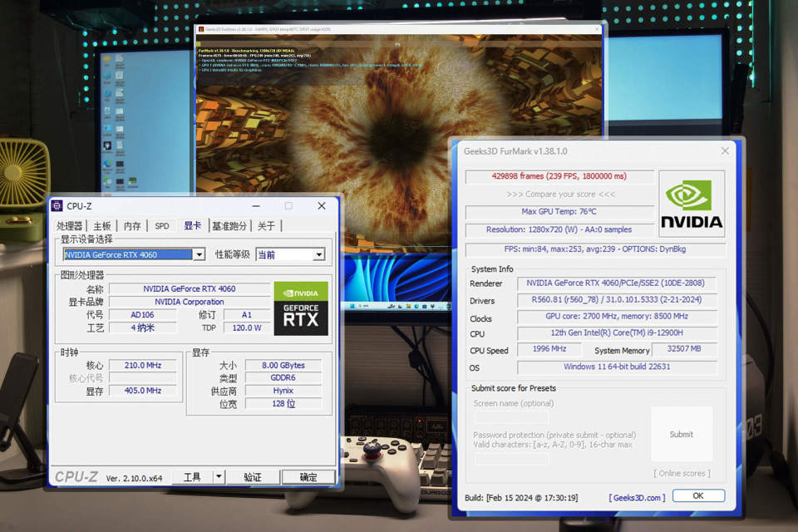Viewport: 798px width, 532px height.
Task: Click the Clocks GPU core 2700 MHz value
Action: point(617,316)
